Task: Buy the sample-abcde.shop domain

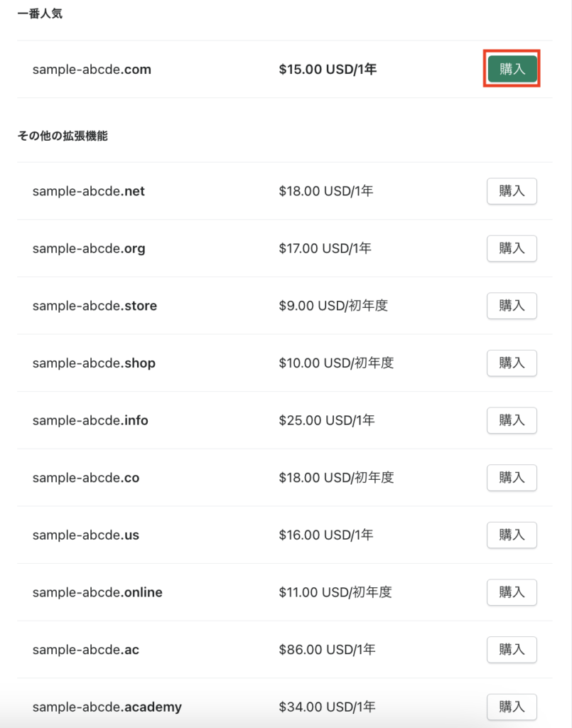Action: coord(512,363)
